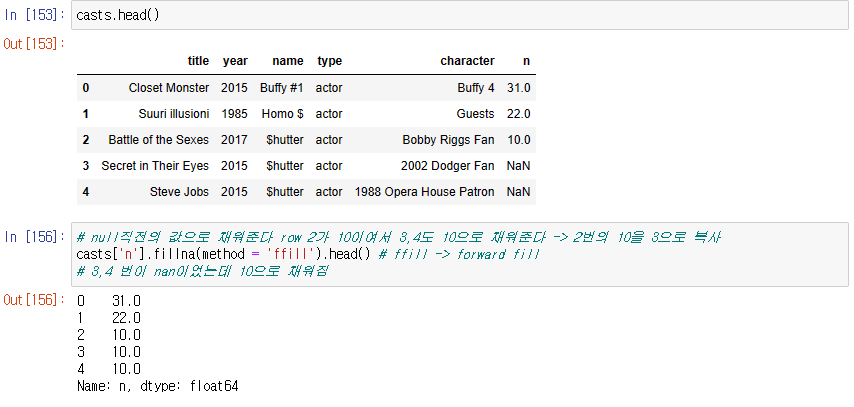Click the 'name' column header
The height and width of the screenshot is (407, 854).
click(288, 61)
